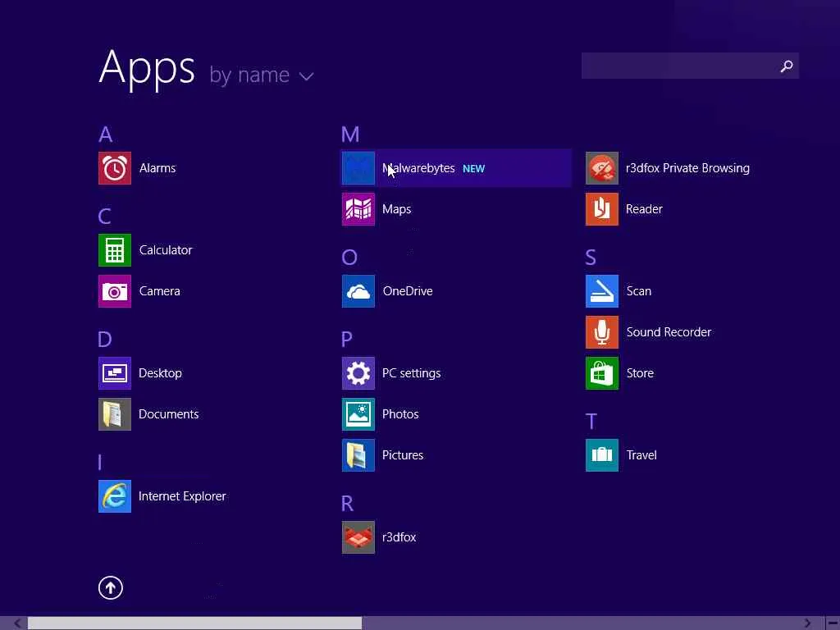Launch the Internet Explorer icon
The image size is (840, 630).
115,496
